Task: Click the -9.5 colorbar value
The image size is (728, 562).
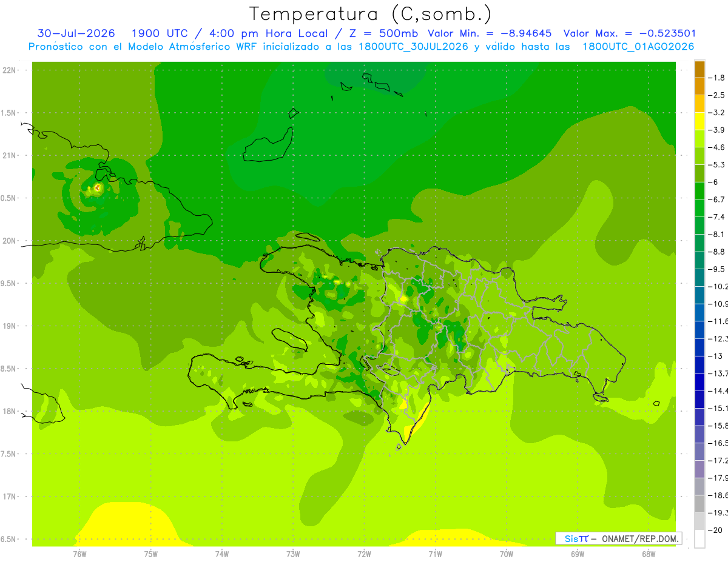Action: click(x=717, y=269)
